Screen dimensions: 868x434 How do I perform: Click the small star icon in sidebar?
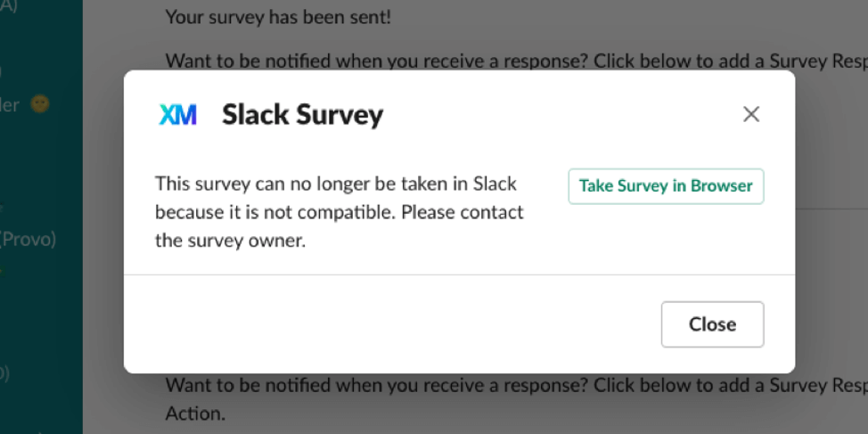[x=2, y=209]
